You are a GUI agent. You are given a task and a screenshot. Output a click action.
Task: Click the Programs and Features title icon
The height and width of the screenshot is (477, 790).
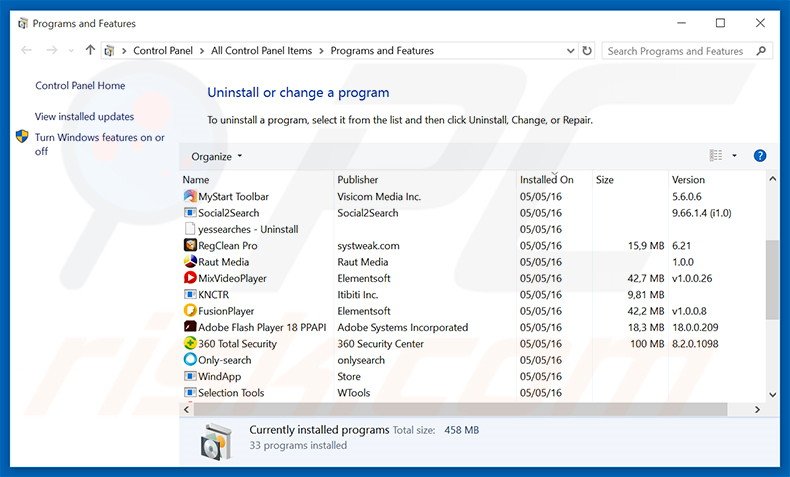point(23,24)
